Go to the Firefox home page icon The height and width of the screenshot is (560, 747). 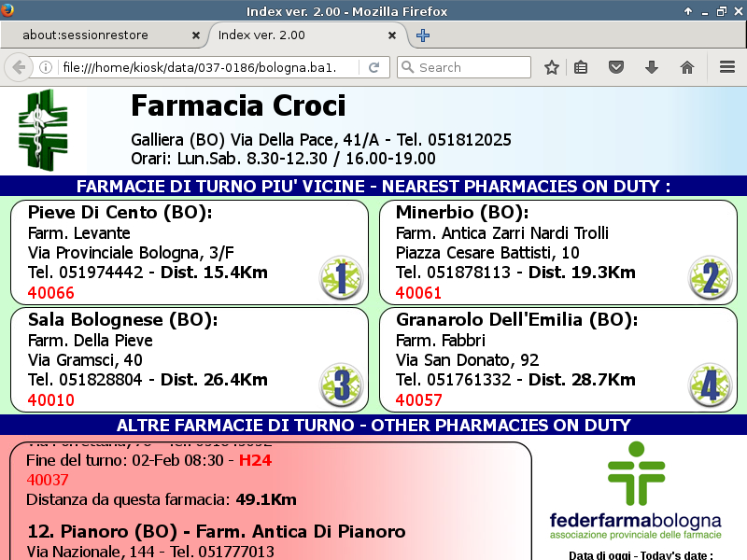pyautogui.click(x=687, y=67)
